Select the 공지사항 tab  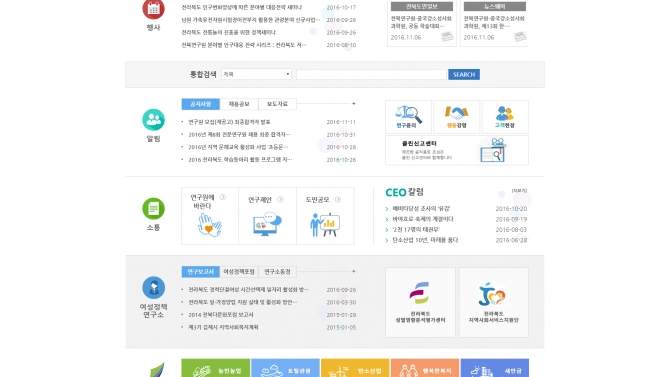[200, 104]
